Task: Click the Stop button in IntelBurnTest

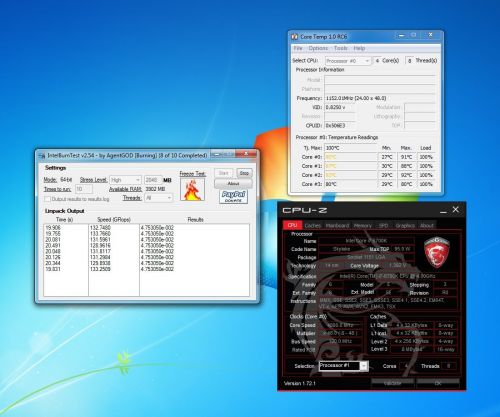Action: (x=244, y=173)
